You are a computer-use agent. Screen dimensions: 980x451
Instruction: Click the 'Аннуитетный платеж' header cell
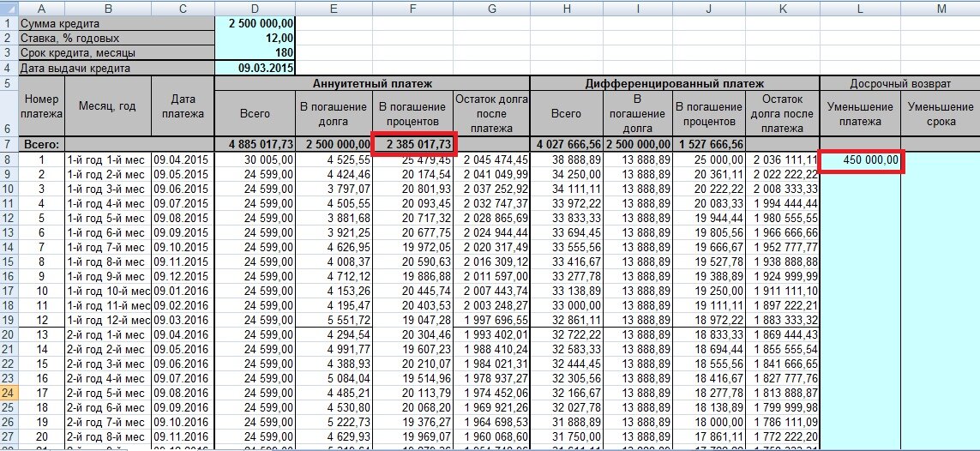pos(372,83)
